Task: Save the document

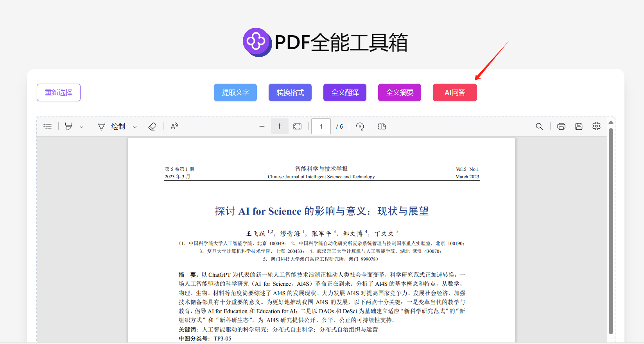Action: click(x=579, y=126)
